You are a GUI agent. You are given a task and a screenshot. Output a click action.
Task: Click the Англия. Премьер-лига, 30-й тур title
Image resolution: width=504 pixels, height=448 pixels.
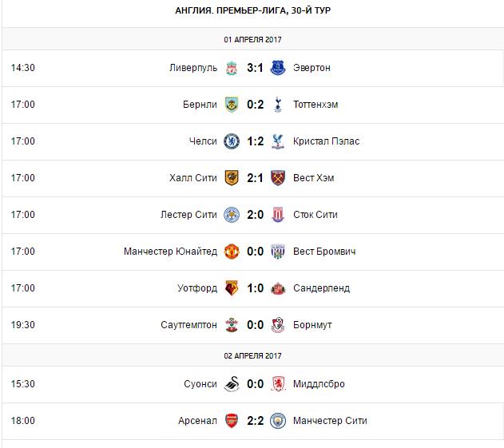(x=252, y=11)
